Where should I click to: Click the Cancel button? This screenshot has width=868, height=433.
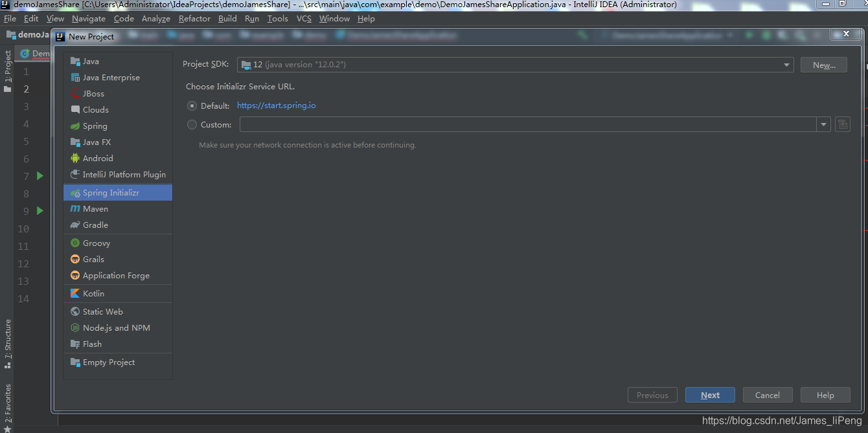pyautogui.click(x=767, y=395)
